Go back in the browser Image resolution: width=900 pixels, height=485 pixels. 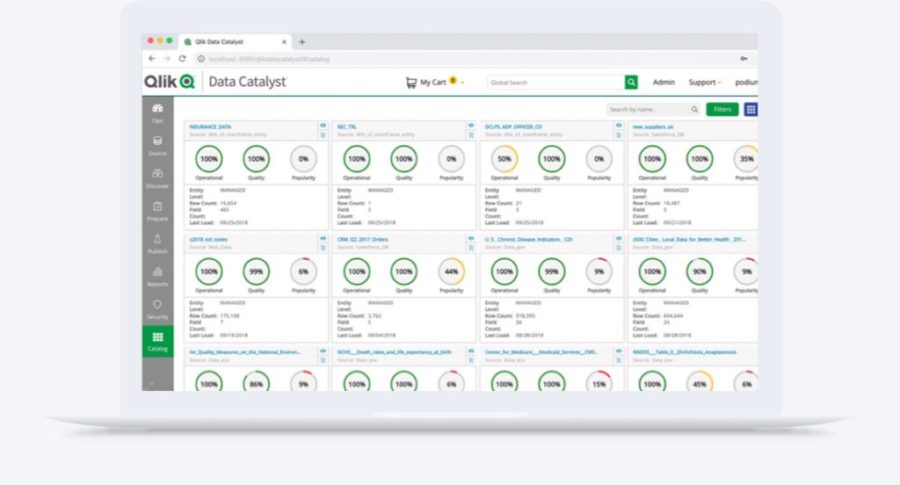[x=152, y=59]
